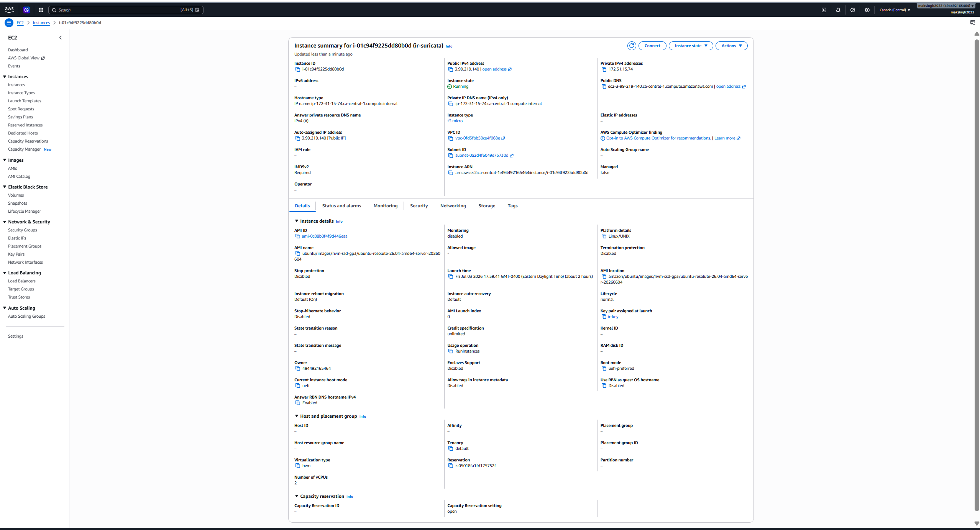Switch to the Tags tab

512,206
